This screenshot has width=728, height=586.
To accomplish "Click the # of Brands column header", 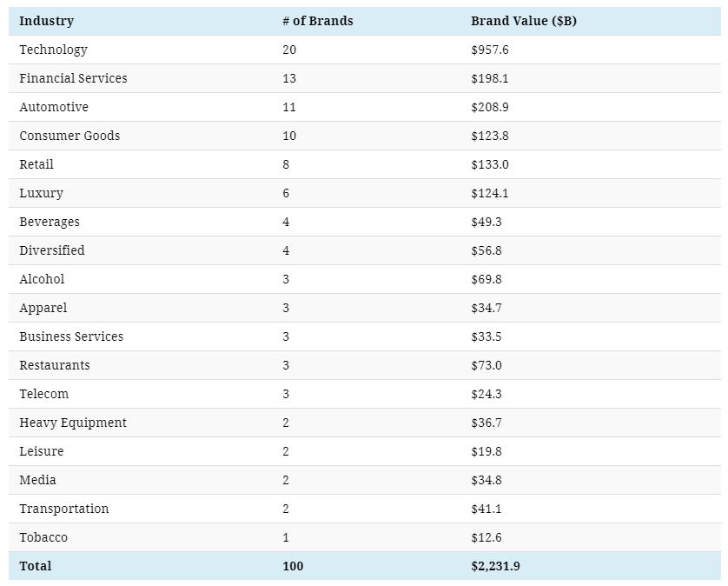I will click(317, 21).
